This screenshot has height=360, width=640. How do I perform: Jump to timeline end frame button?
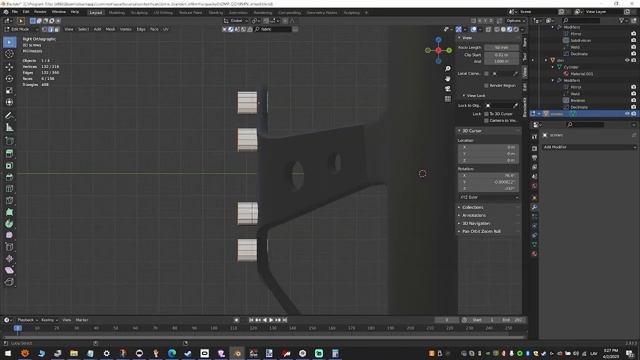(285, 320)
